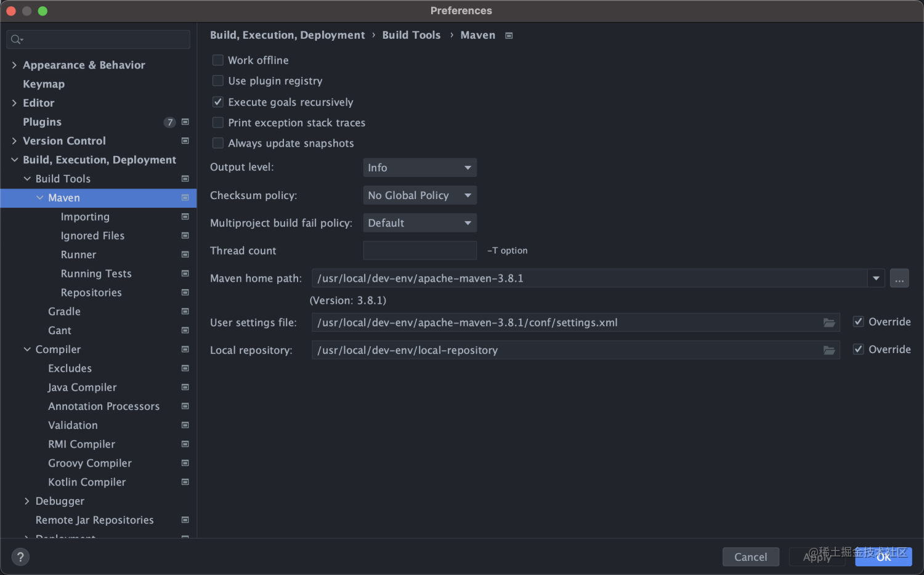This screenshot has width=924, height=575.
Task: Expand the Debugger tree node
Action: point(26,501)
